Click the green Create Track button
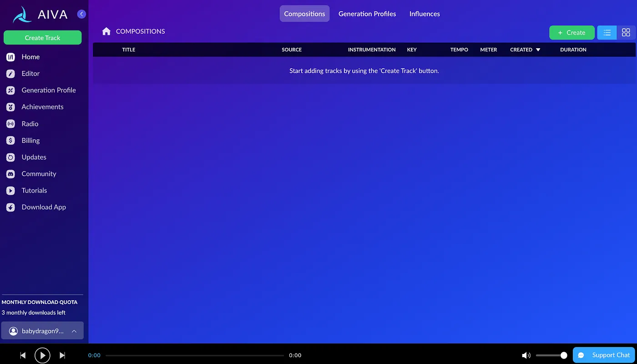Screen dimensions: 637x364 (x=42, y=38)
